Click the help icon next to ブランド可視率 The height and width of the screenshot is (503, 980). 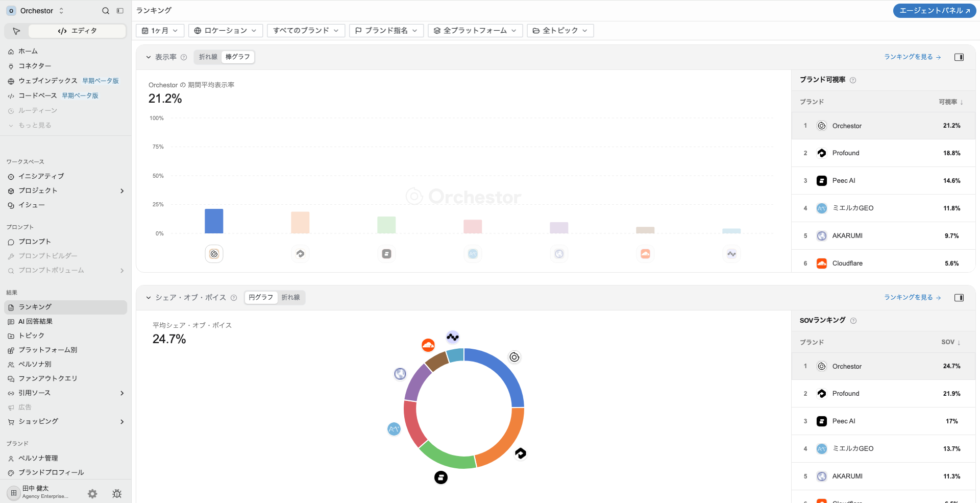pyautogui.click(x=853, y=80)
